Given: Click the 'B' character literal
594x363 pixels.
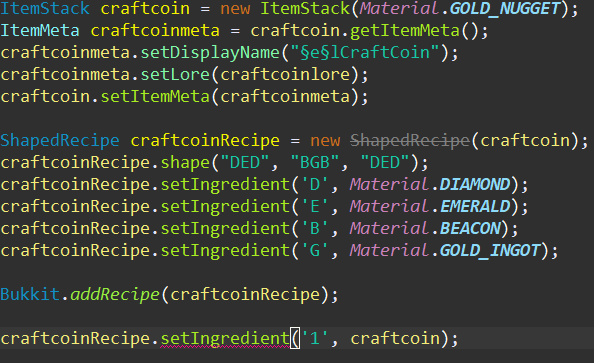Looking at the screenshot, I should pos(315,228).
